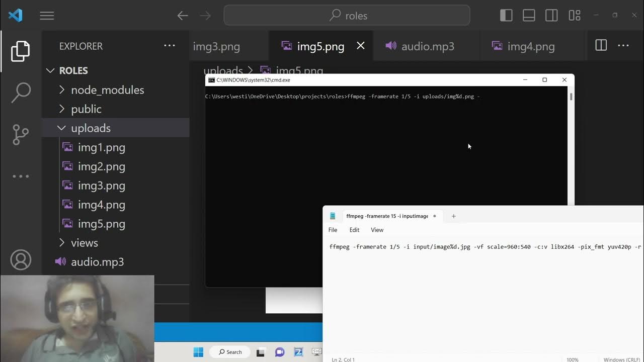Open the customize layout icon
This screenshot has width=644, height=362.
tap(575, 16)
